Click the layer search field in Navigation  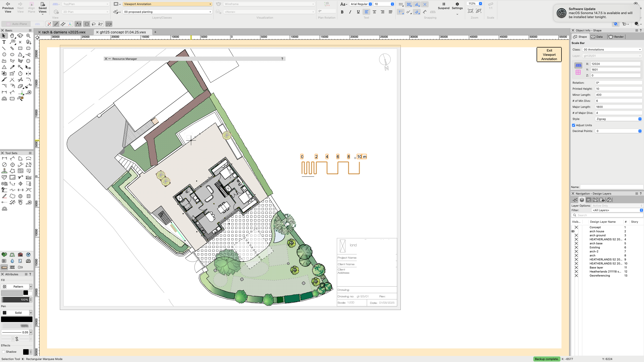[606, 215]
